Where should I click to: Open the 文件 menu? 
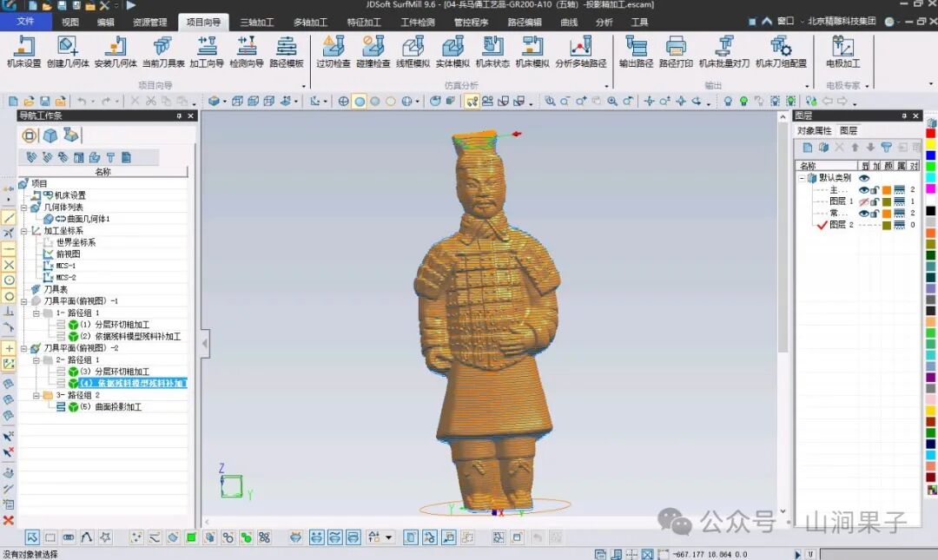[25, 22]
